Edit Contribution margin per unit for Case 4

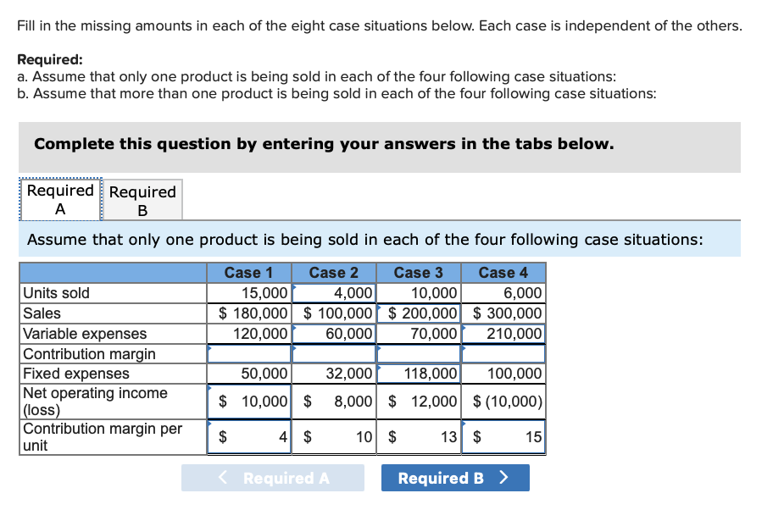[x=503, y=436]
